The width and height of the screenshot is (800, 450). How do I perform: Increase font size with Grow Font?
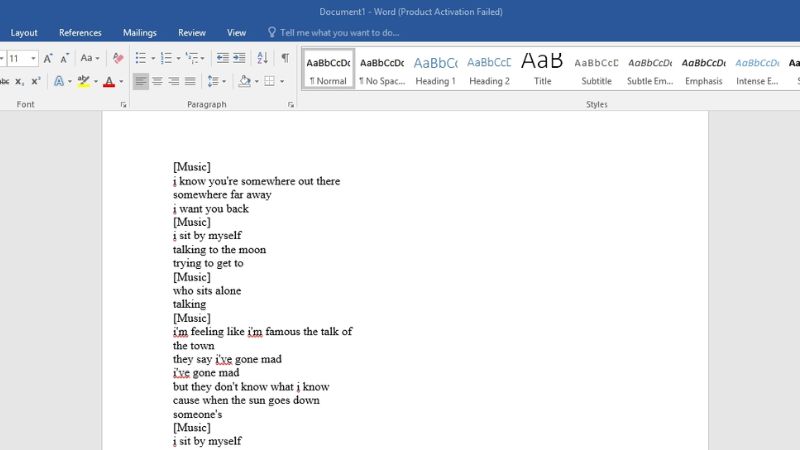point(48,58)
